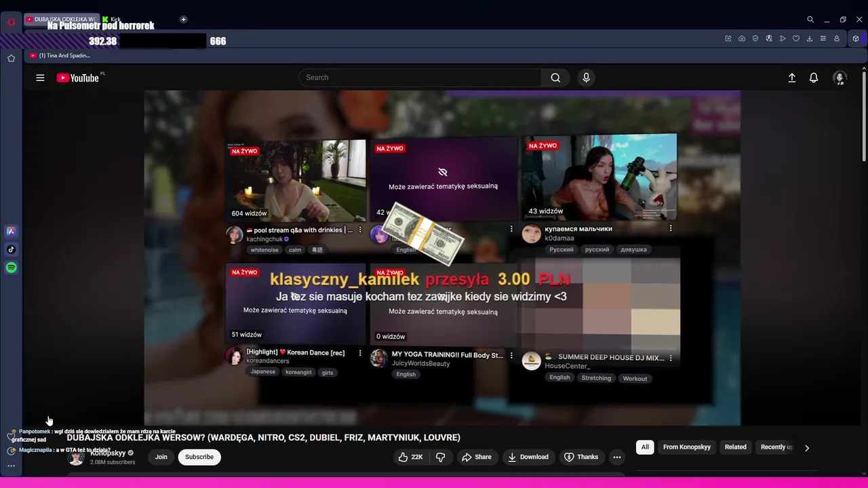Open options for купаемся мальчики stream
868x488 pixels.
tap(671, 228)
